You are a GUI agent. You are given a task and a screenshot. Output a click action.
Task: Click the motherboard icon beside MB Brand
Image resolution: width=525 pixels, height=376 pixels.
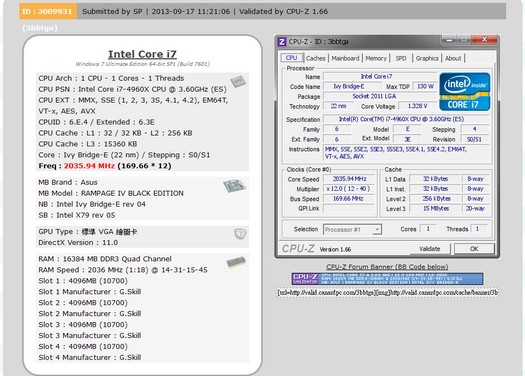[234, 186]
